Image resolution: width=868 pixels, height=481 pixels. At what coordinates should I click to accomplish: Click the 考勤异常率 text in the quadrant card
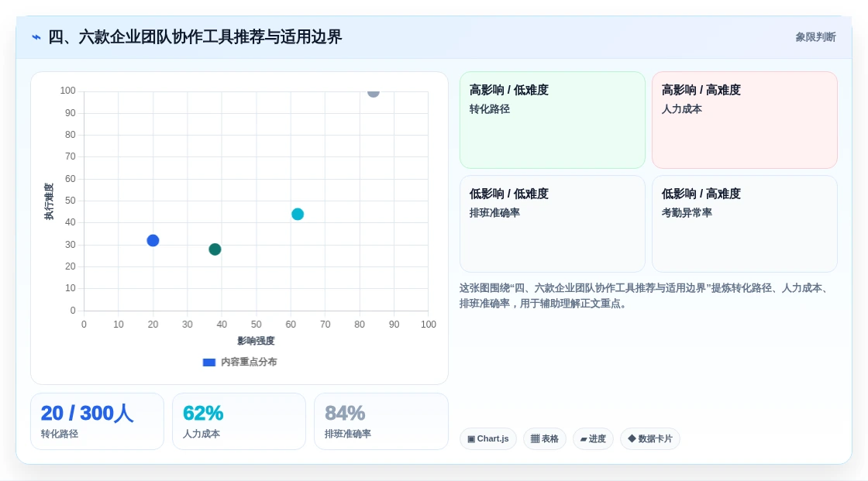687,212
